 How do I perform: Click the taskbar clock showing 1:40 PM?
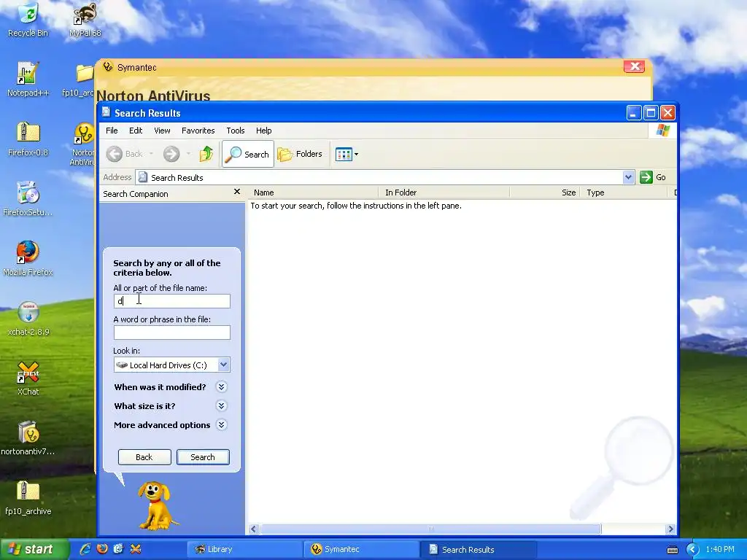pos(720,550)
